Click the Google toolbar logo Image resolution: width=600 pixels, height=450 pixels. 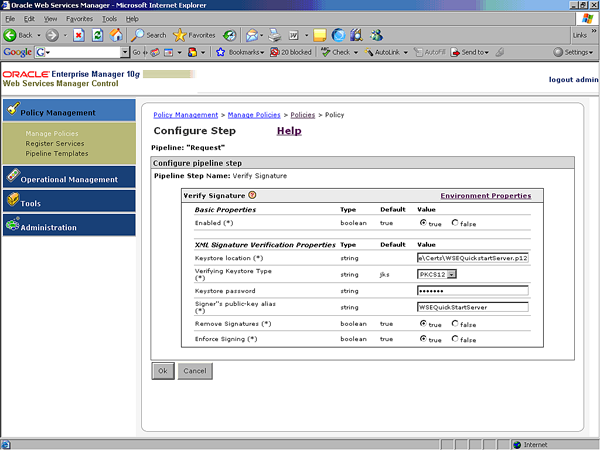[x=17, y=52]
